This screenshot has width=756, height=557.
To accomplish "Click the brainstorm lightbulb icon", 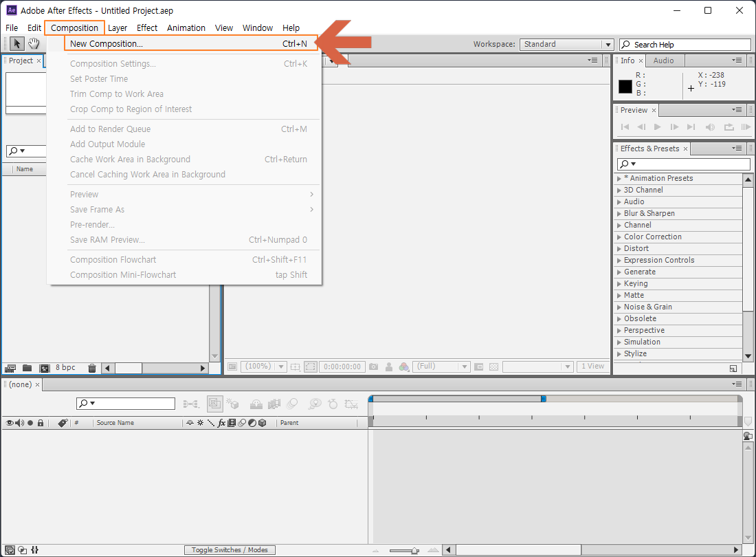I will point(315,404).
